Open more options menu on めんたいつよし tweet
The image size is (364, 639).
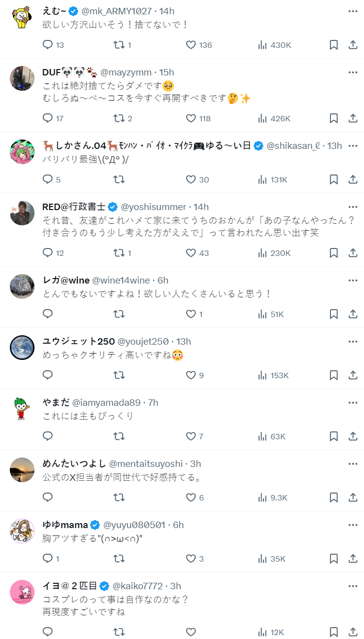pos(353,464)
